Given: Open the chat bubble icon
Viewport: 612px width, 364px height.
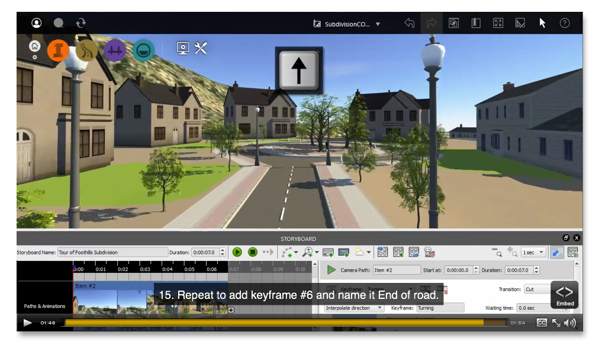Looking at the screenshot, I should tap(59, 23).
